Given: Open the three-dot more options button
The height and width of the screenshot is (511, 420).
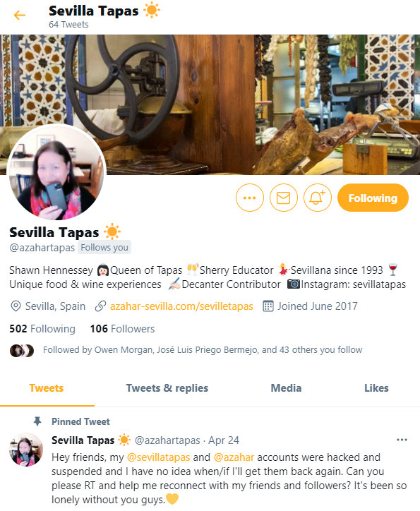Looking at the screenshot, I should point(250,198).
